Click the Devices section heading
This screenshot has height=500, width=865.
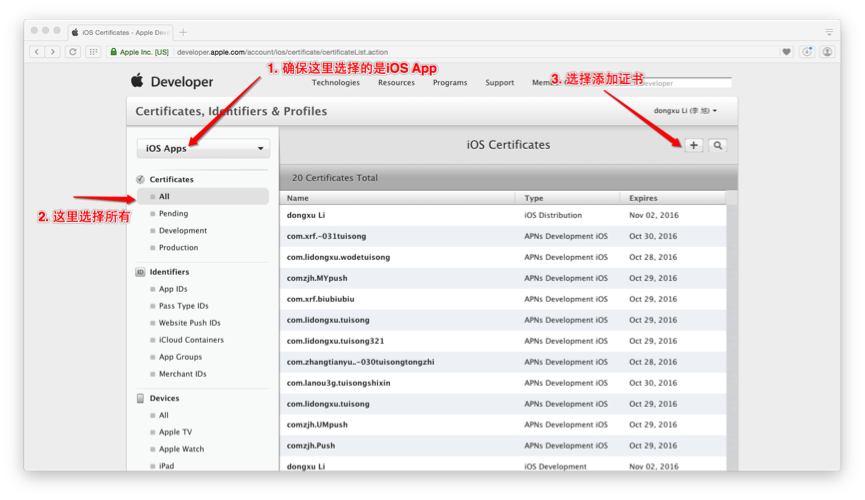(164, 398)
